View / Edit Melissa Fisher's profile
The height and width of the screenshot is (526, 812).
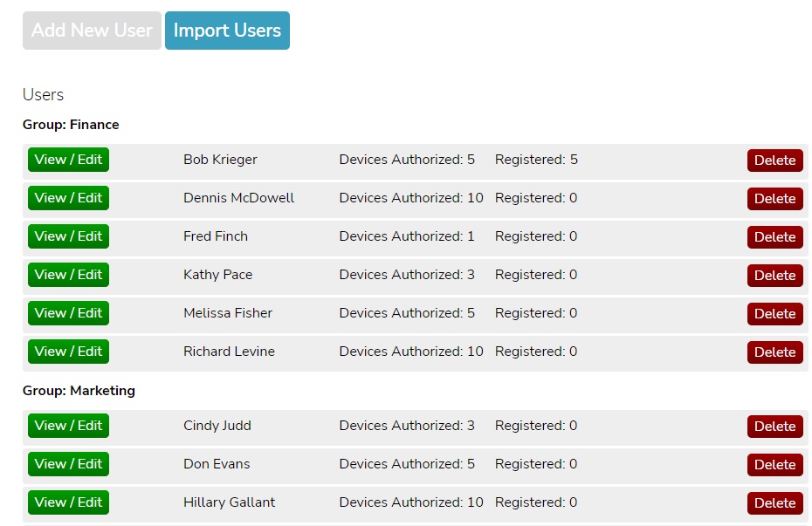coord(68,313)
